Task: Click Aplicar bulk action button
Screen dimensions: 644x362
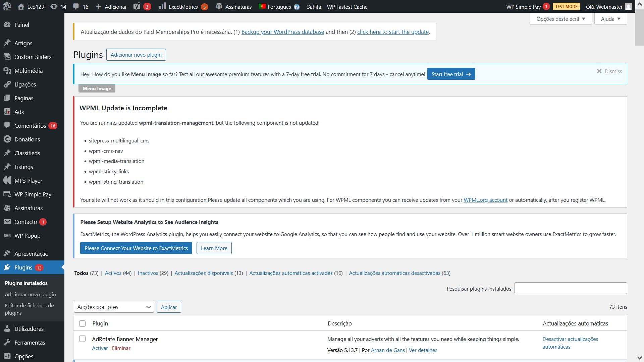Action: pos(169,307)
